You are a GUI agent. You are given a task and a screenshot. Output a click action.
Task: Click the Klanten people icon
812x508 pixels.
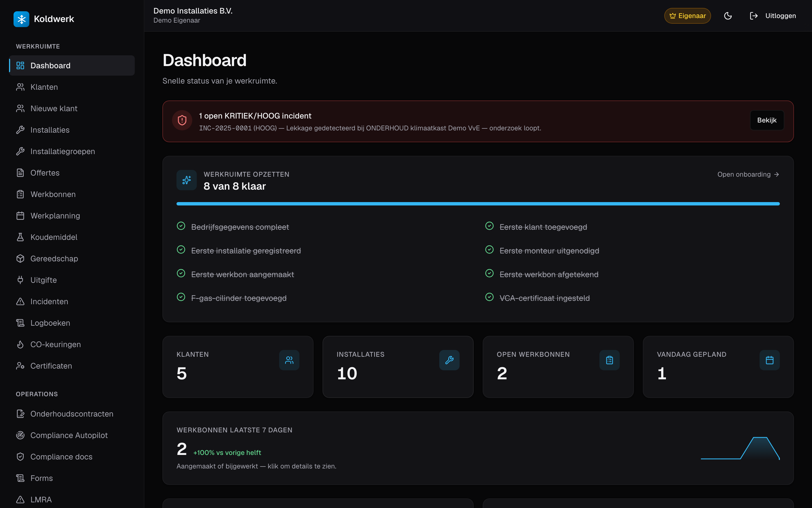point(21,87)
